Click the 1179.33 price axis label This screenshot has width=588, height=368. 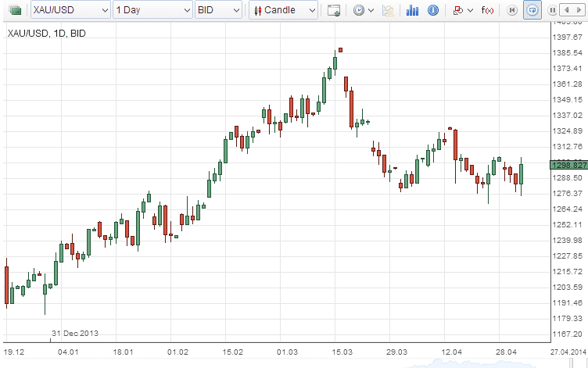click(568, 318)
